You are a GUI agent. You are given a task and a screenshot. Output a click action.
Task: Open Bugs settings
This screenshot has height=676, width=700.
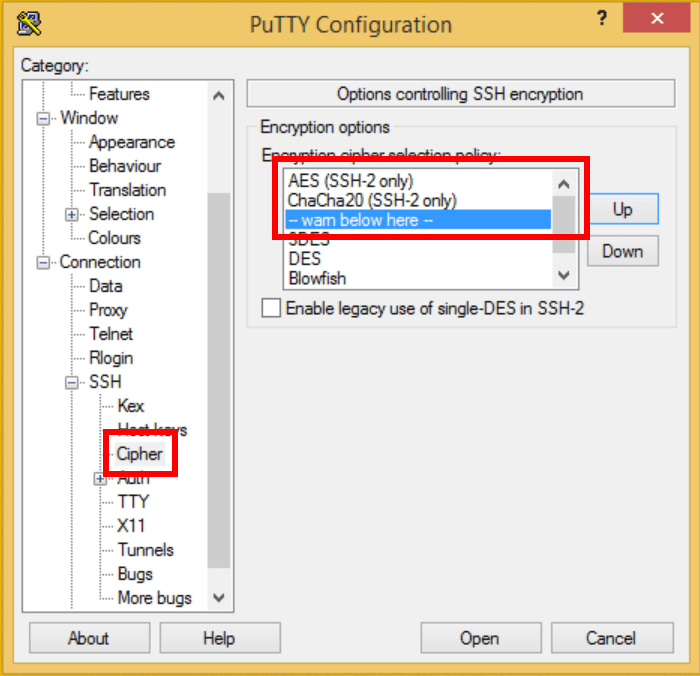[135, 574]
